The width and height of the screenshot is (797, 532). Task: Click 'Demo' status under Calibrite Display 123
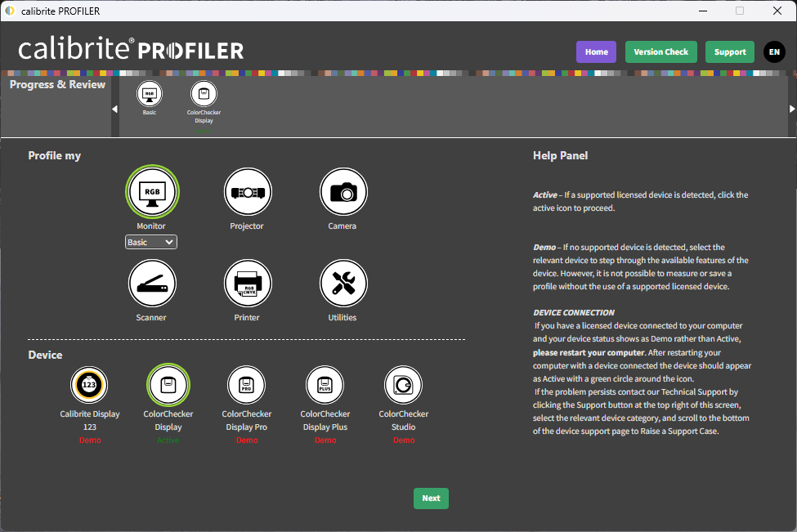90,440
